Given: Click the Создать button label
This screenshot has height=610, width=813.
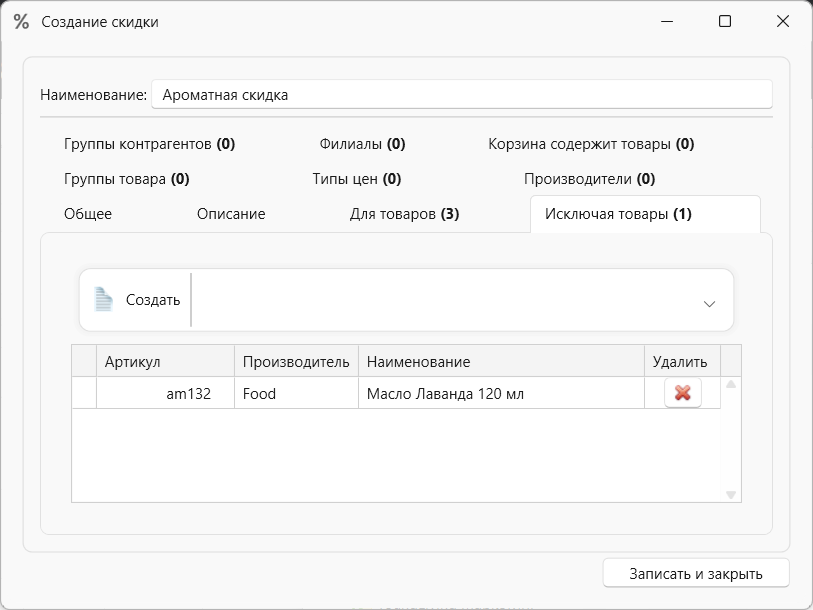Looking at the screenshot, I should tap(153, 300).
